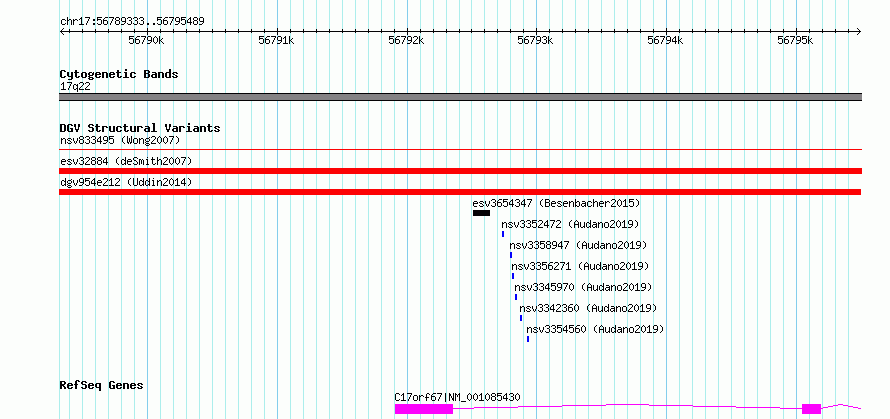Viewport: 890px width, 419px height.
Task: Select the blue nsv3354560 variant marker
Action: click(528, 339)
